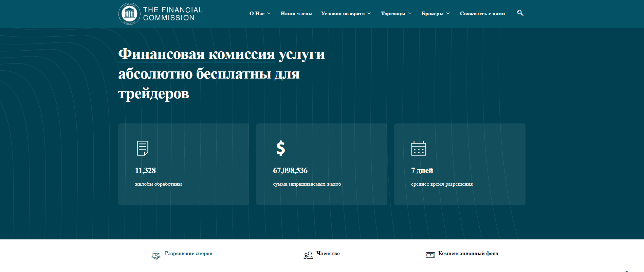Click The Financial Commission logo text
Screen dimensions: 644x272
[173, 14]
